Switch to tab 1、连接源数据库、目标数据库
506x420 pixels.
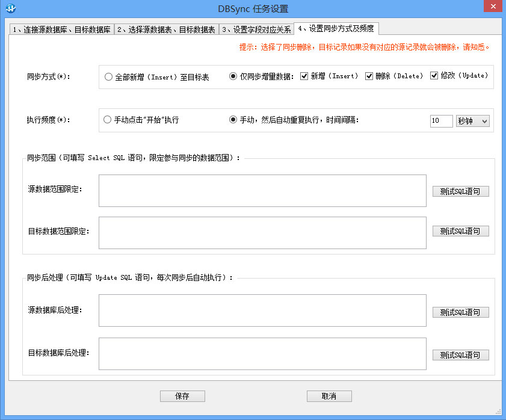pos(61,29)
